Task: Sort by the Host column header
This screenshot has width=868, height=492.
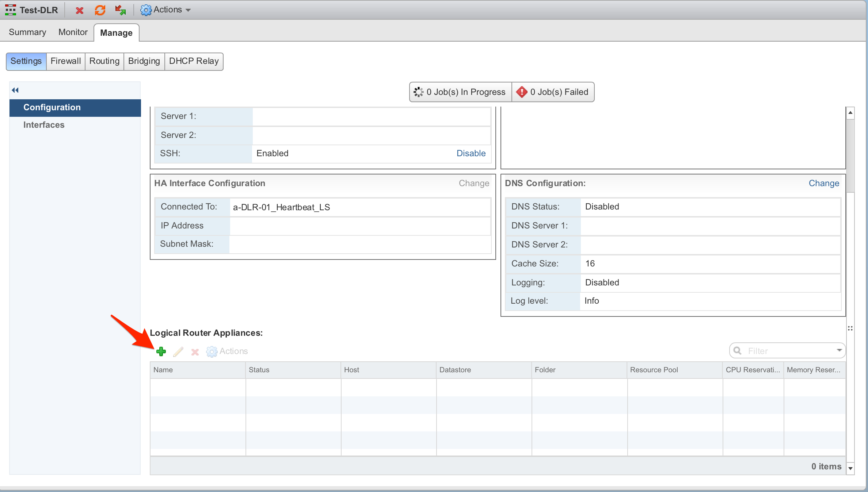Action: [x=388, y=370]
